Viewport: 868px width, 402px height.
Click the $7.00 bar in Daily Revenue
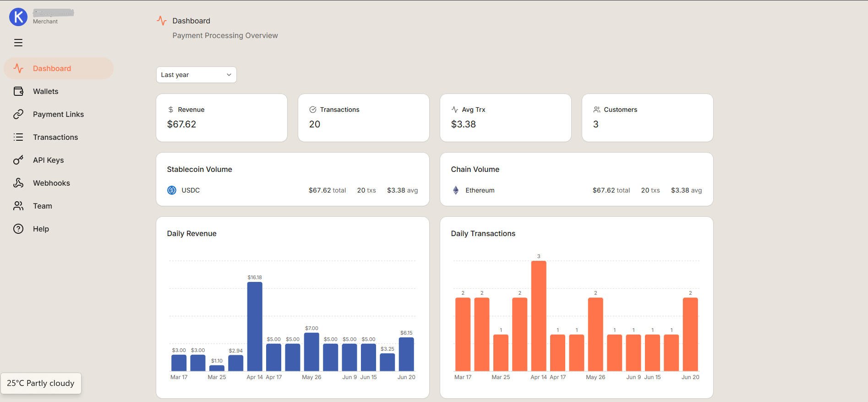tap(311, 352)
